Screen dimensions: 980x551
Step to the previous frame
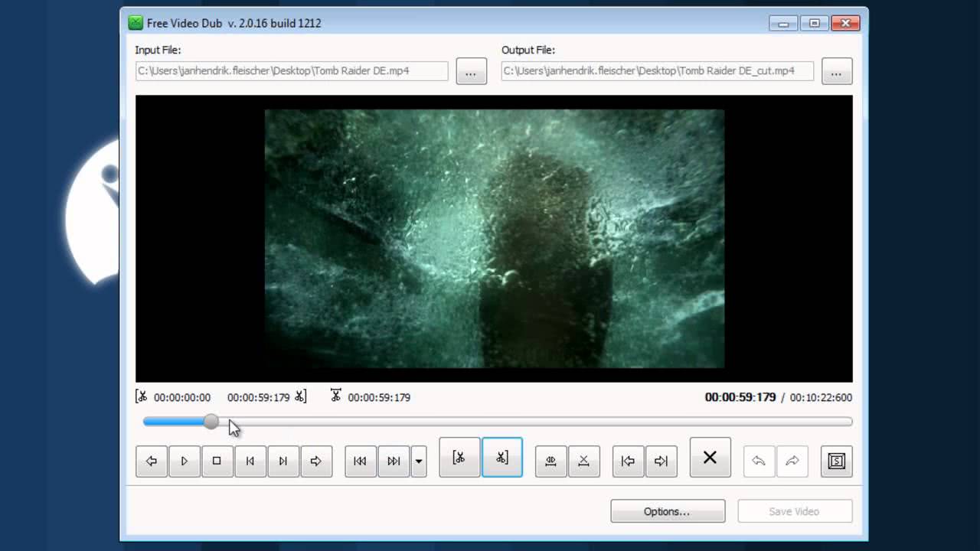(x=250, y=461)
